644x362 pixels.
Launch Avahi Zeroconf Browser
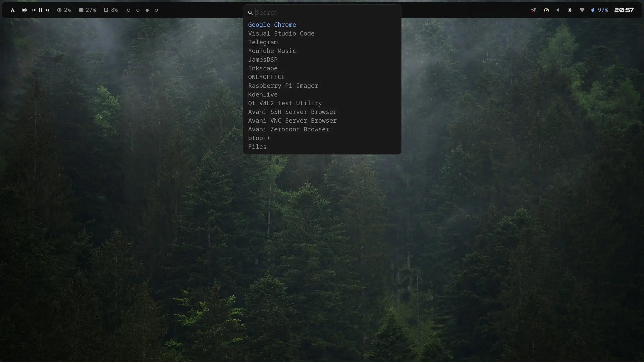click(322, 129)
